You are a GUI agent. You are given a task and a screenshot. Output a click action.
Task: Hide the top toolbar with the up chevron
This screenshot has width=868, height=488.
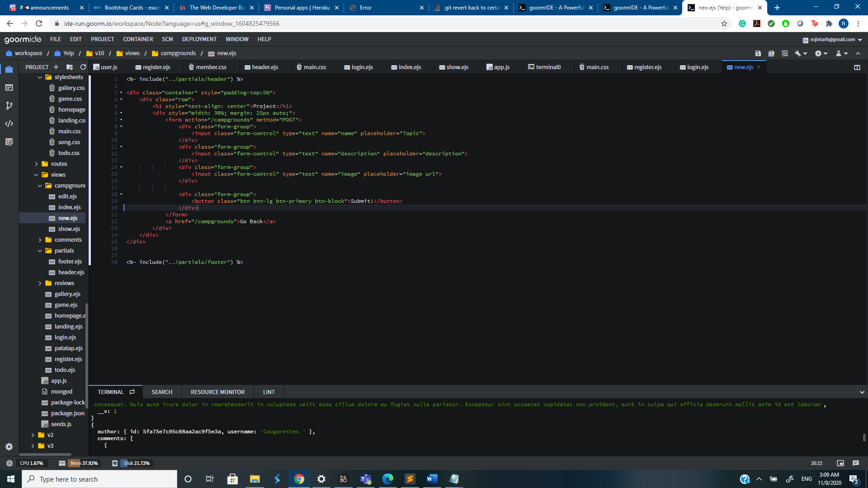858,53
